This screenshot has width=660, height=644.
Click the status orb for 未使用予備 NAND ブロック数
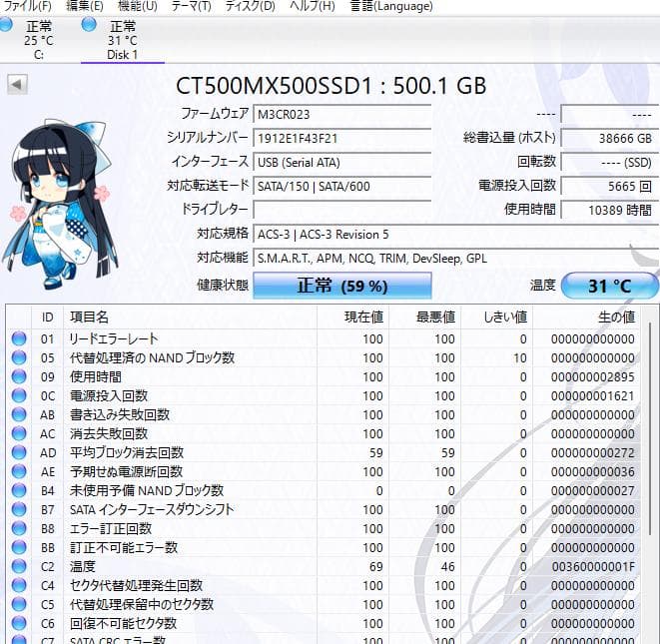pos(19,490)
